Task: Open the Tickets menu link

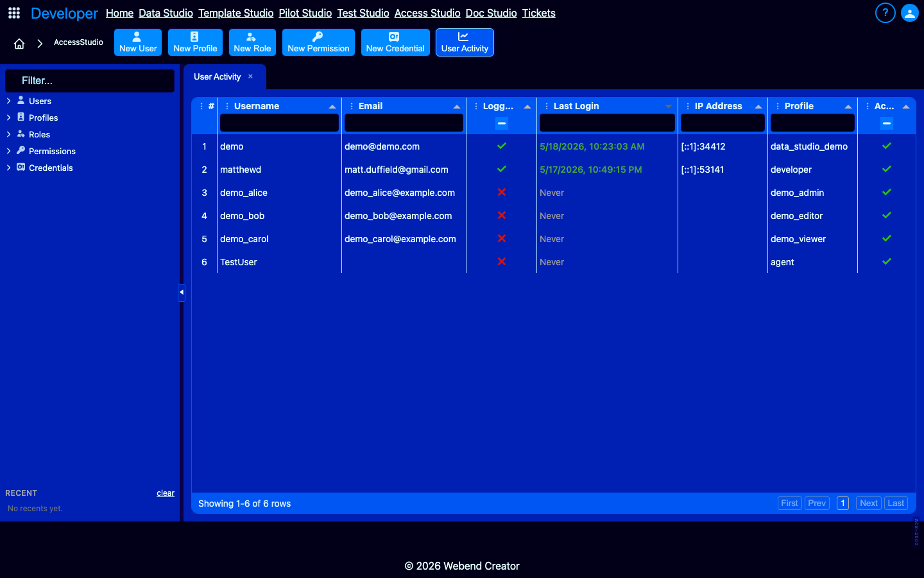Action: pyautogui.click(x=538, y=13)
